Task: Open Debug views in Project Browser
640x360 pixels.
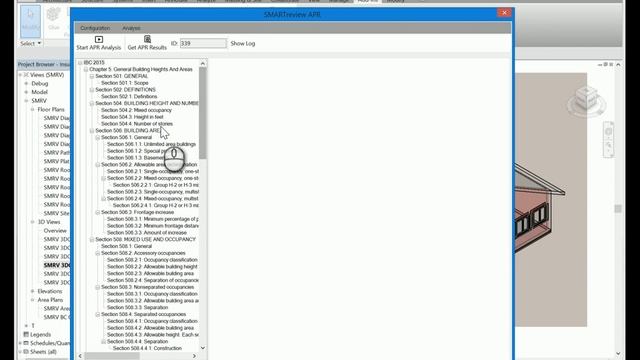Action: pos(40,84)
